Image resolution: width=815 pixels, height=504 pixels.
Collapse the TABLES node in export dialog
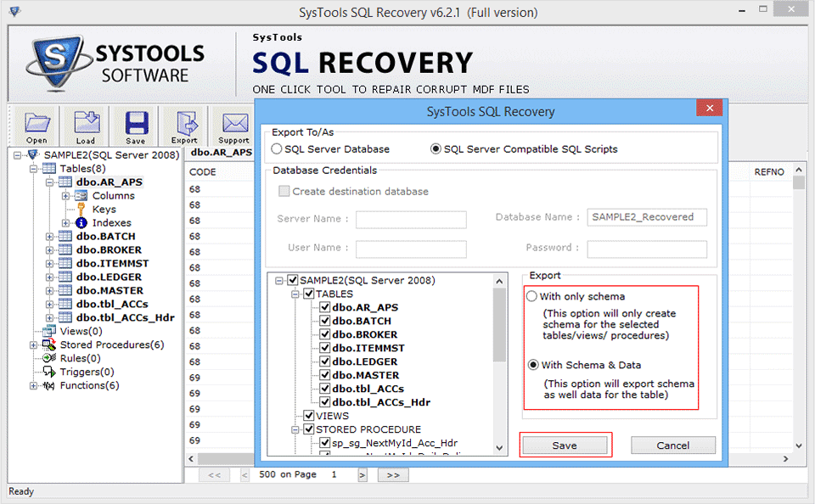click(296, 294)
